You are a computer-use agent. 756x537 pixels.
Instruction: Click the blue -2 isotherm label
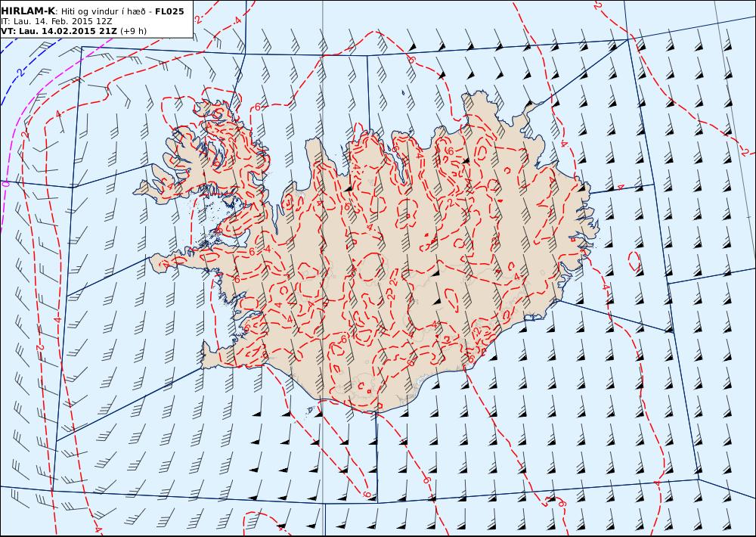[x=18, y=73]
